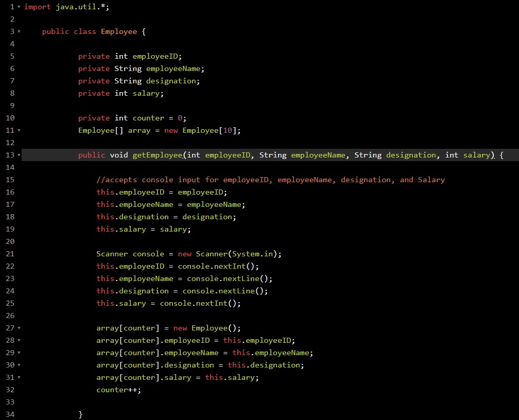Place cursor on 'import' keyword
519x420 pixels.
pyautogui.click(x=38, y=7)
